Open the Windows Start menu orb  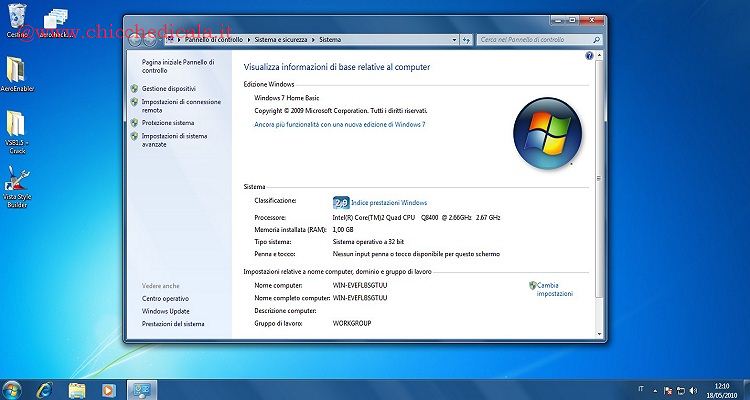tap(12, 389)
